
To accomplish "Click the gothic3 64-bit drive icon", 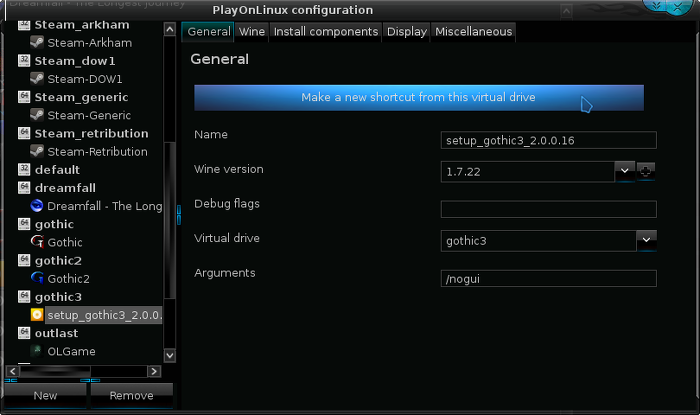I will point(24,296).
